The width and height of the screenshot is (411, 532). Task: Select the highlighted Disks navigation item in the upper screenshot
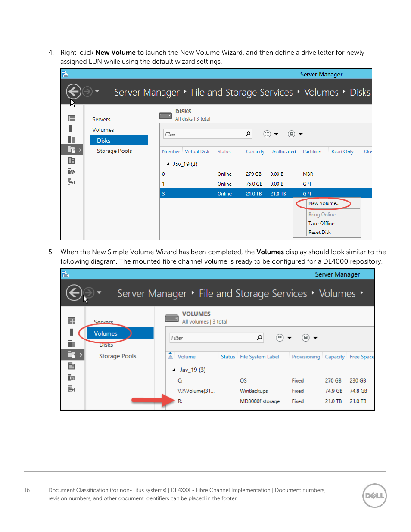point(119,140)
